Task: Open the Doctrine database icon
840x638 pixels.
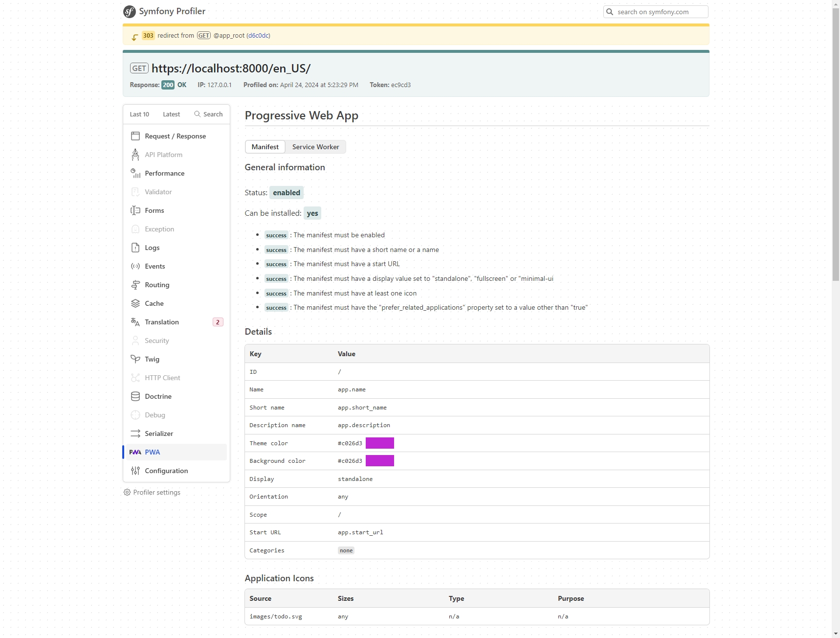Action: pos(135,396)
